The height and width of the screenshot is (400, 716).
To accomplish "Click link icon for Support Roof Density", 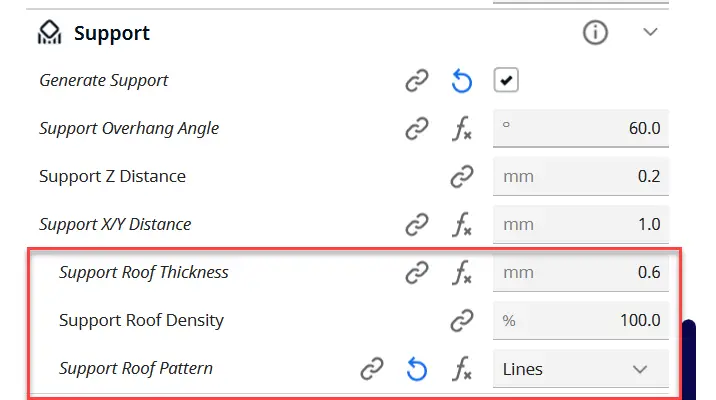I will pyautogui.click(x=462, y=320).
